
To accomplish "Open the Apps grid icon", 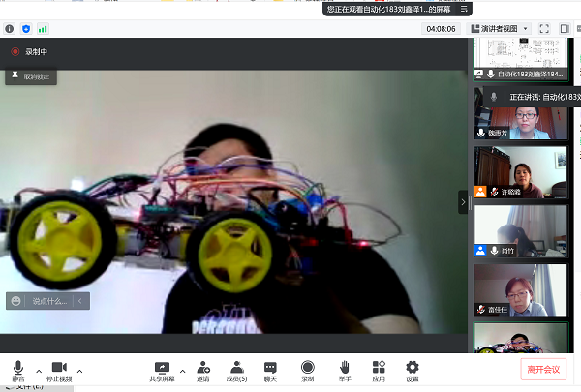I will (x=379, y=369).
